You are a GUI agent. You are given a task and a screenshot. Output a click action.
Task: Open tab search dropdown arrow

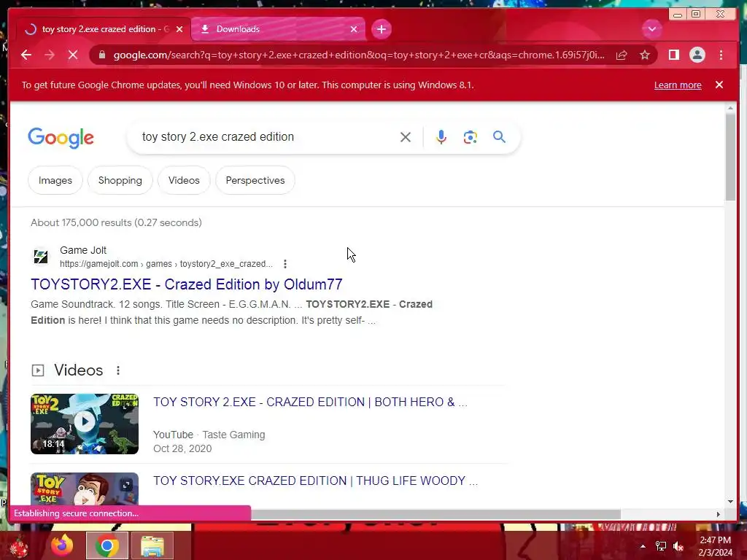[651, 29]
